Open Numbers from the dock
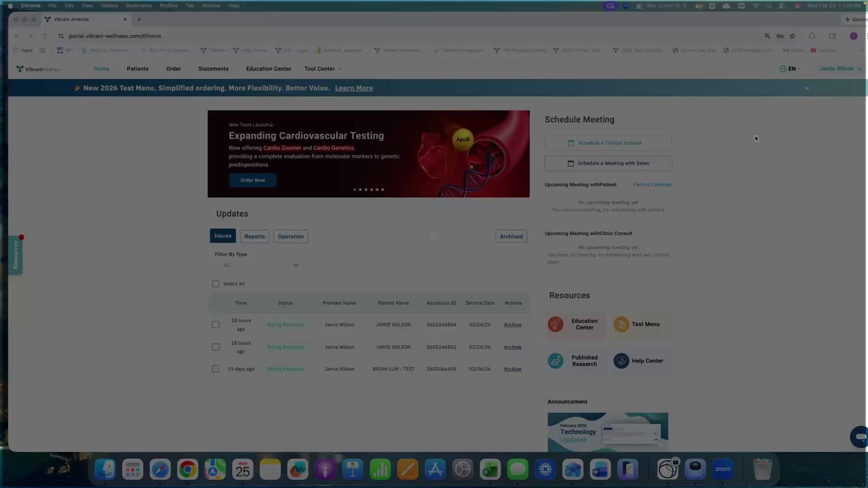868x488 pixels. click(x=380, y=469)
